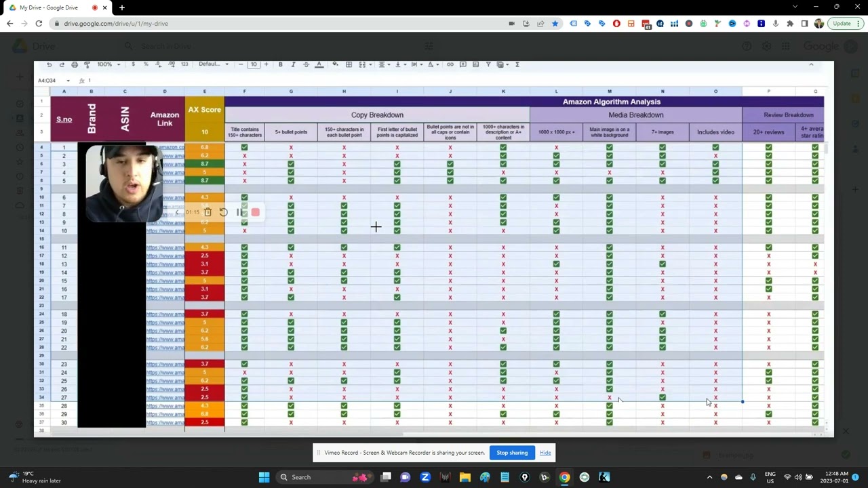Click the redo arrow in the Sheets toolbar
This screenshot has height=488, width=868.
pyautogui.click(x=62, y=64)
